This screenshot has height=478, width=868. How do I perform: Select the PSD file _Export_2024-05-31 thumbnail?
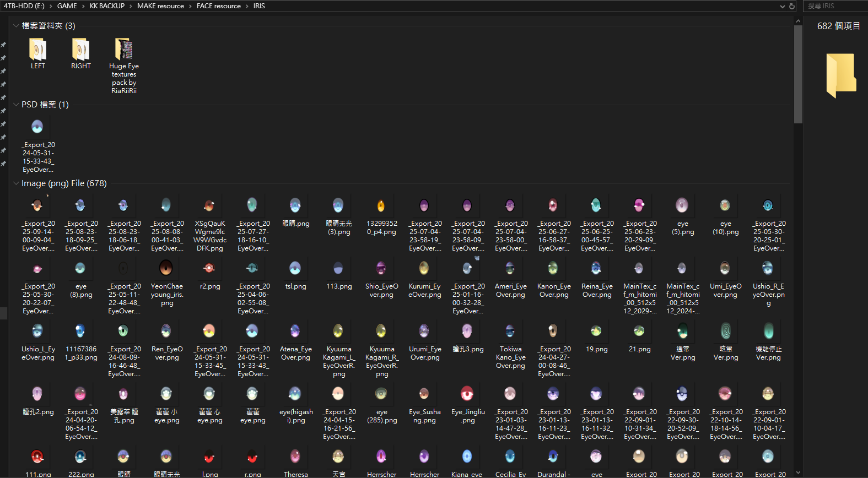click(x=37, y=128)
